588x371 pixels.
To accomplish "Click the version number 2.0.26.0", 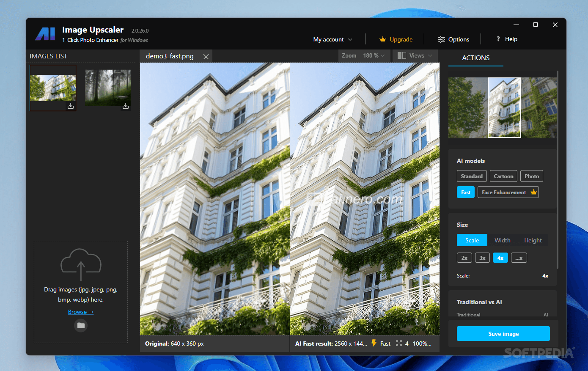I will pyautogui.click(x=140, y=30).
